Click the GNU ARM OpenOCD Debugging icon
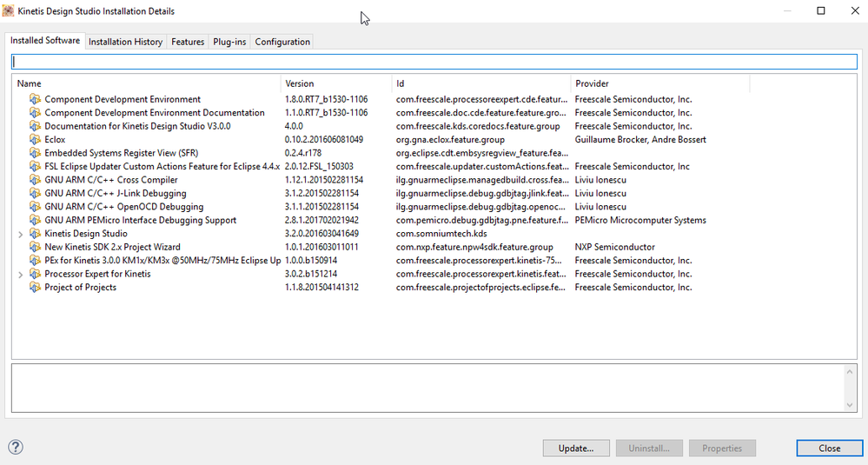This screenshot has height=465, width=868. click(35, 207)
